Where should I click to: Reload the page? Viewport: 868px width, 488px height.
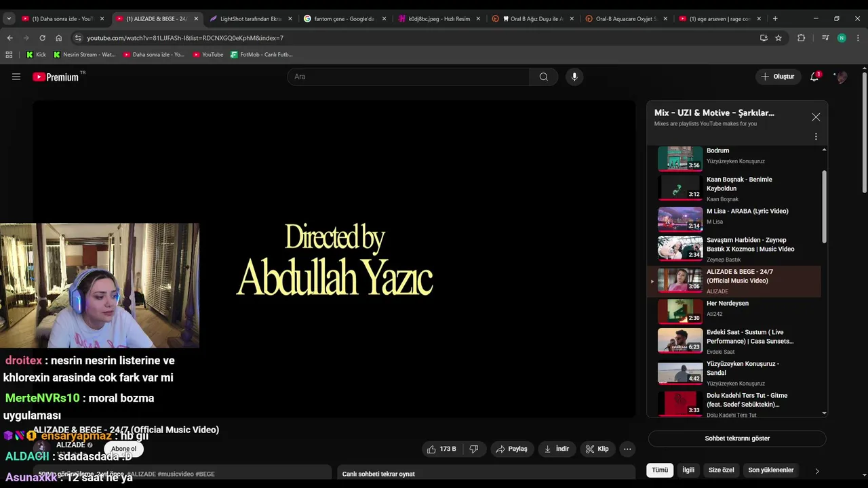(x=42, y=38)
